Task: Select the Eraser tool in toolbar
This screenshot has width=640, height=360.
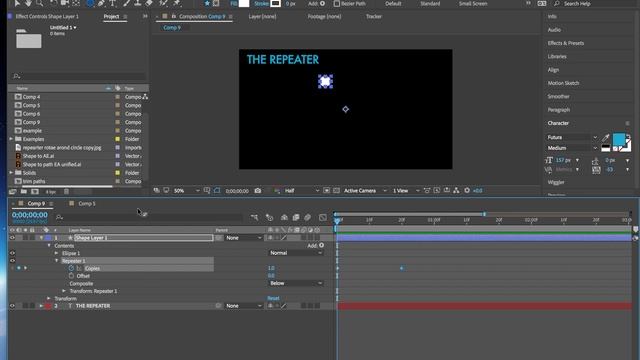Action: tap(149, 3)
